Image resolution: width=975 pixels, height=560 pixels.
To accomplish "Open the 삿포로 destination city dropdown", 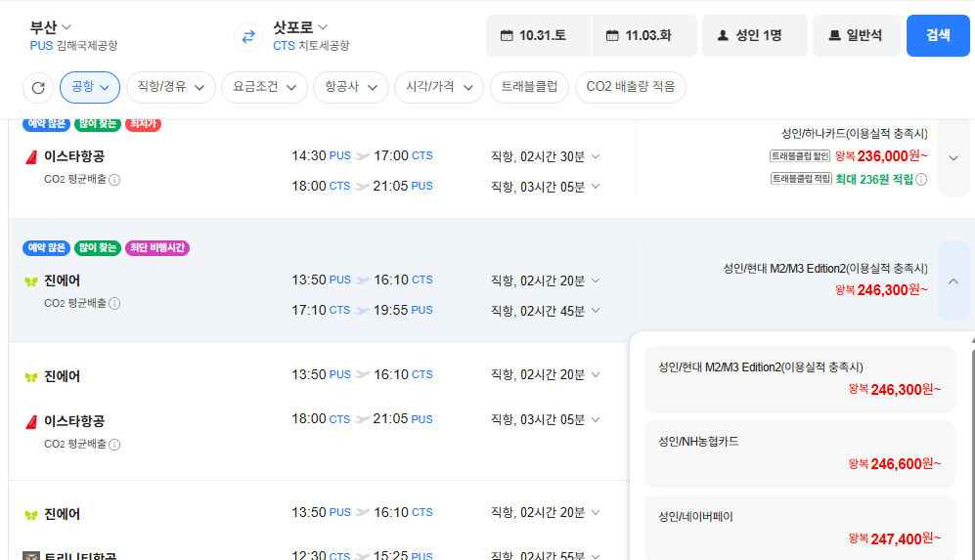I will [x=299, y=27].
